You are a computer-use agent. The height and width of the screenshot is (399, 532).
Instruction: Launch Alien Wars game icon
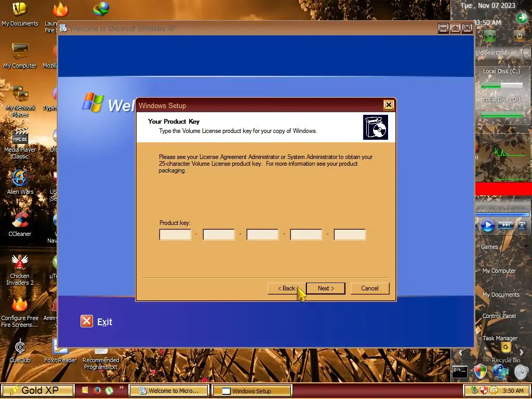click(x=20, y=182)
